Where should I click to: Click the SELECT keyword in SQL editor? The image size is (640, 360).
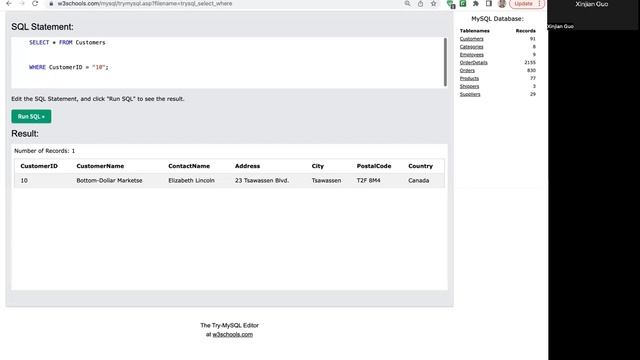point(39,42)
